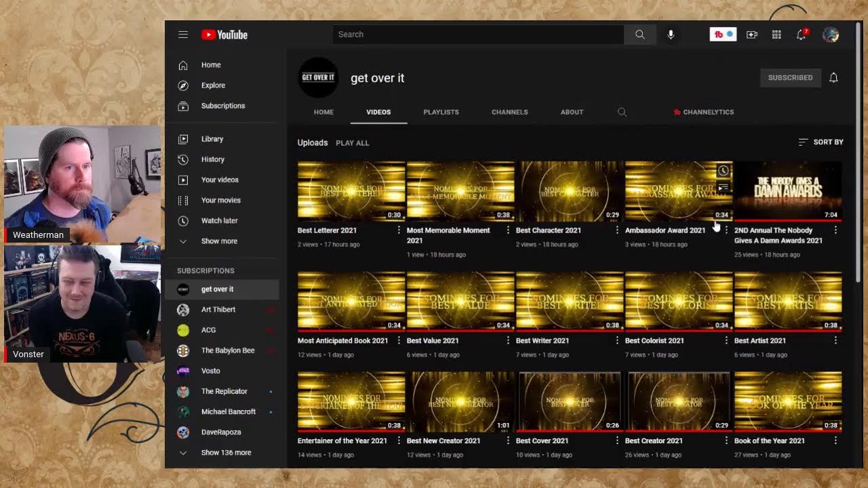Open the notifications bell in header
The height and width of the screenshot is (488, 868).
coord(801,35)
